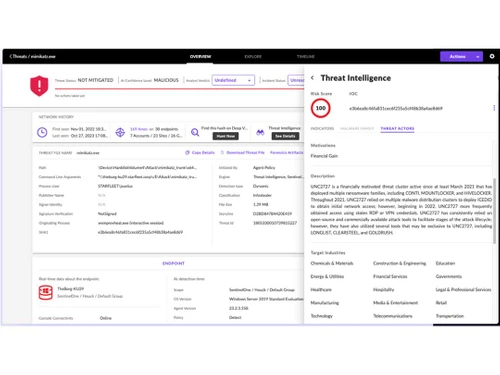Click the Media & Entertainment industry

point(395,303)
